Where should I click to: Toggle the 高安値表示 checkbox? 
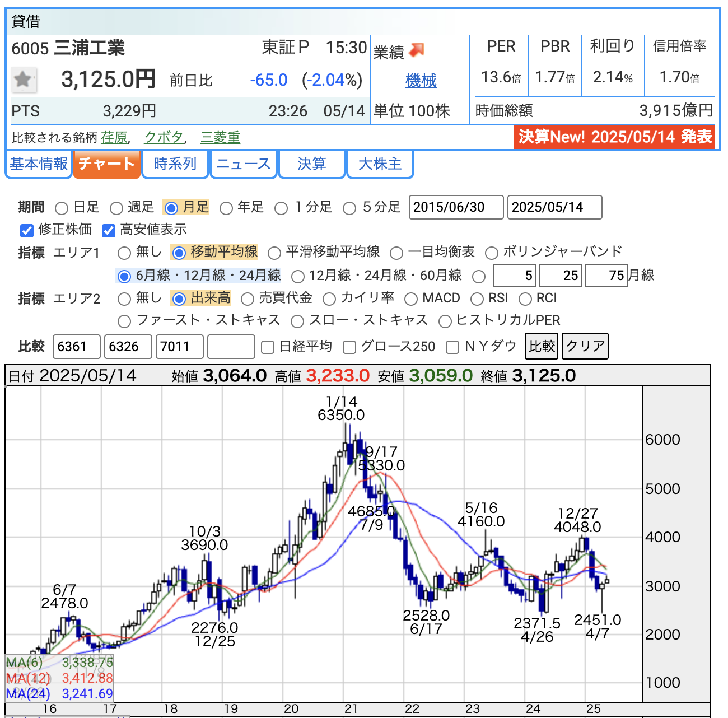tap(109, 230)
